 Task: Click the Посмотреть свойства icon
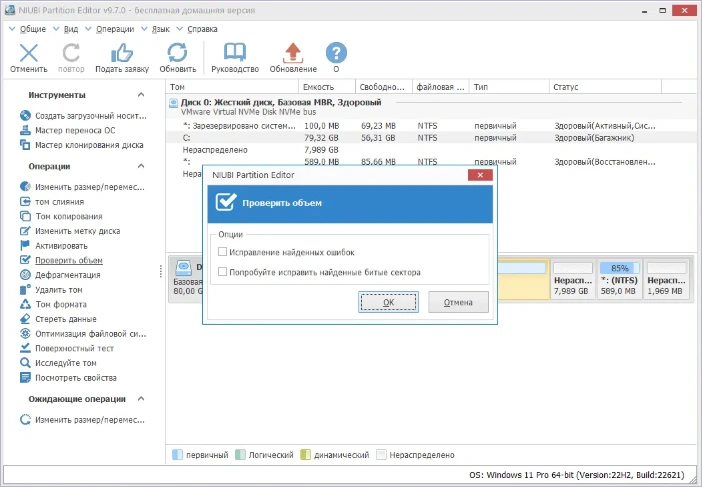[25, 377]
